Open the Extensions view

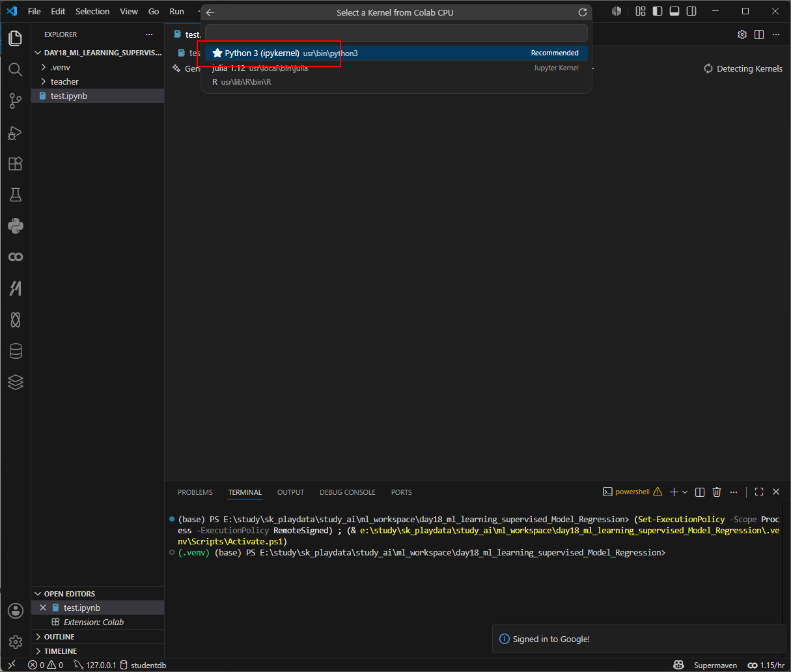tap(16, 163)
